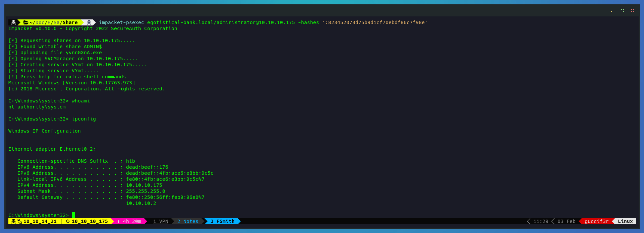This screenshot has height=233, width=644.
Task: Close the terminal with the red squares icon
Action: 633,10
